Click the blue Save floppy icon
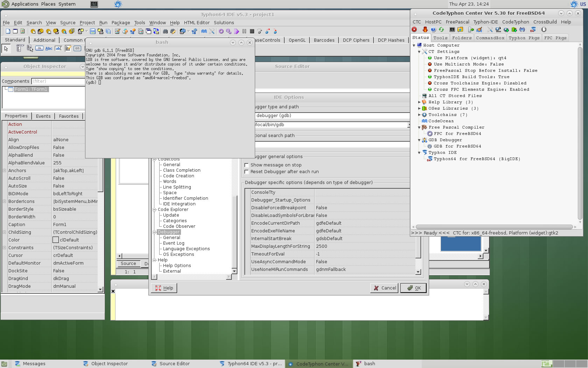This screenshot has width=588, height=368. click(x=93, y=31)
